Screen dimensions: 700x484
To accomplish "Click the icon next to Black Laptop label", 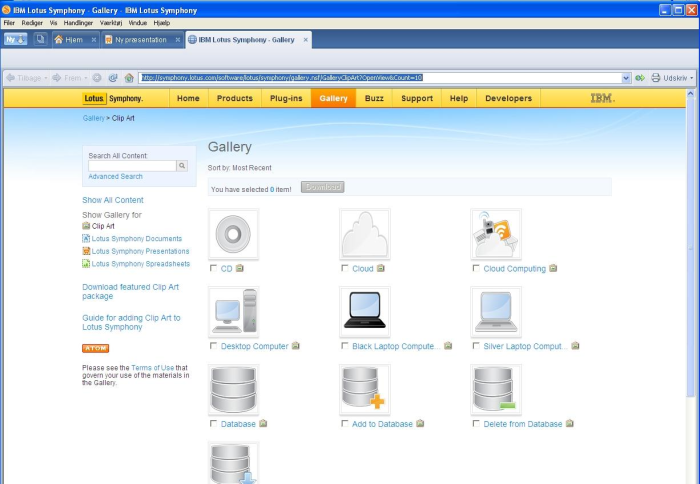I will tap(448, 346).
